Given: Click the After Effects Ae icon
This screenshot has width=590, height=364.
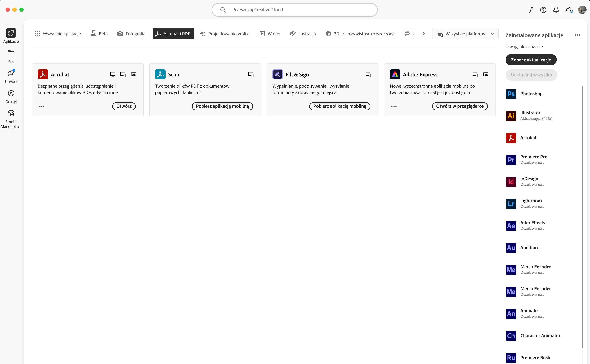Looking at the screenshot, I should [511, 226].
